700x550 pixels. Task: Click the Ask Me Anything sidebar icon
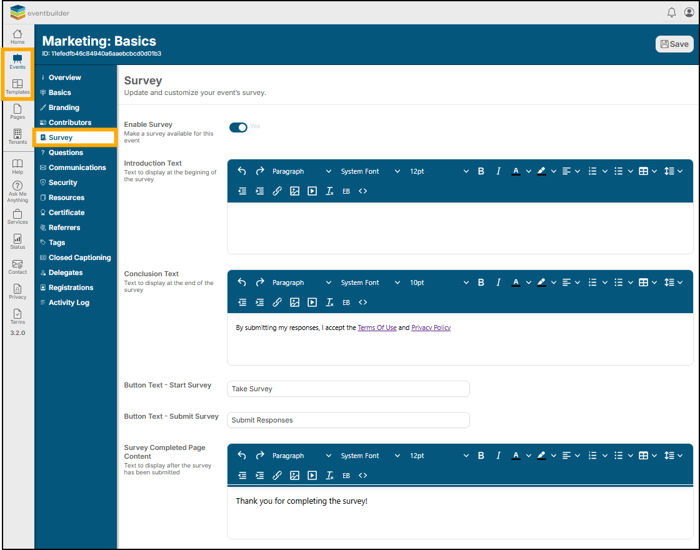tap(17, 191)
